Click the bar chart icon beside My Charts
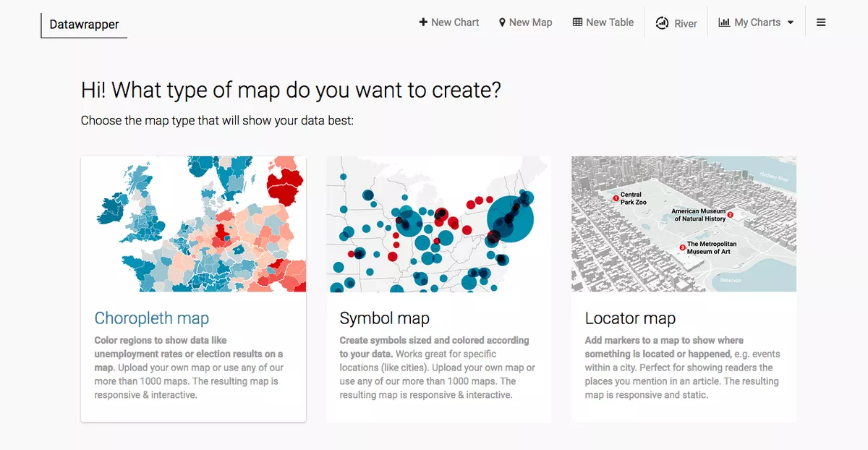The width and height of the screenshot is (868, 450). tap(724, 22)
